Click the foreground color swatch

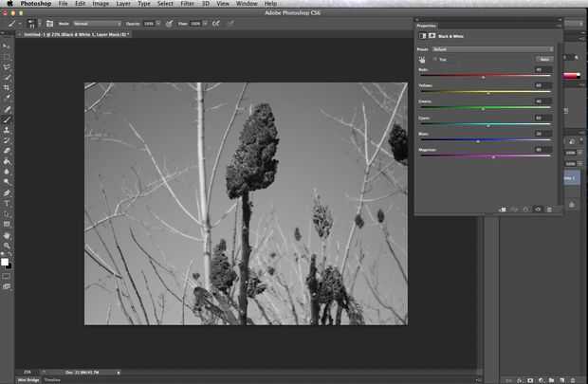coord(5,262)
